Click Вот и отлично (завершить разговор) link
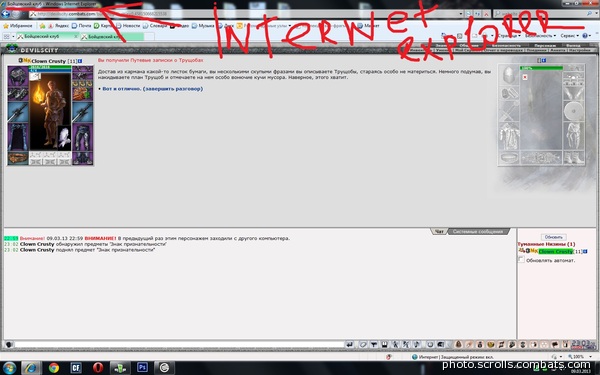This screenshot has width=600, height=375. pos(153,89)
